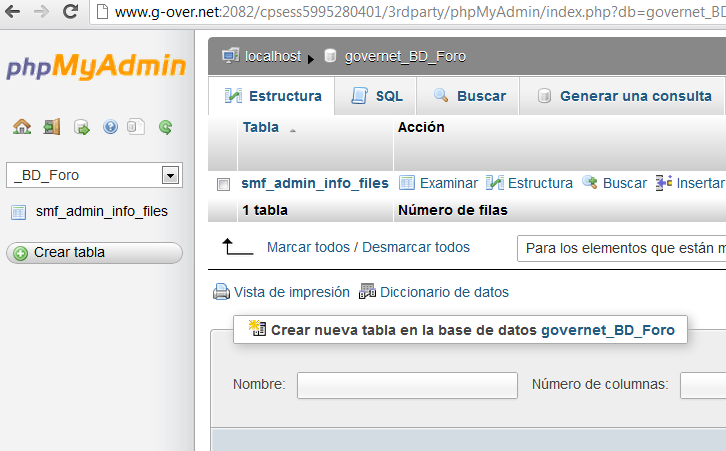This screenshot has width=726, height=451.
Task: Click the Insertar row icon
Action: [663, 182]
